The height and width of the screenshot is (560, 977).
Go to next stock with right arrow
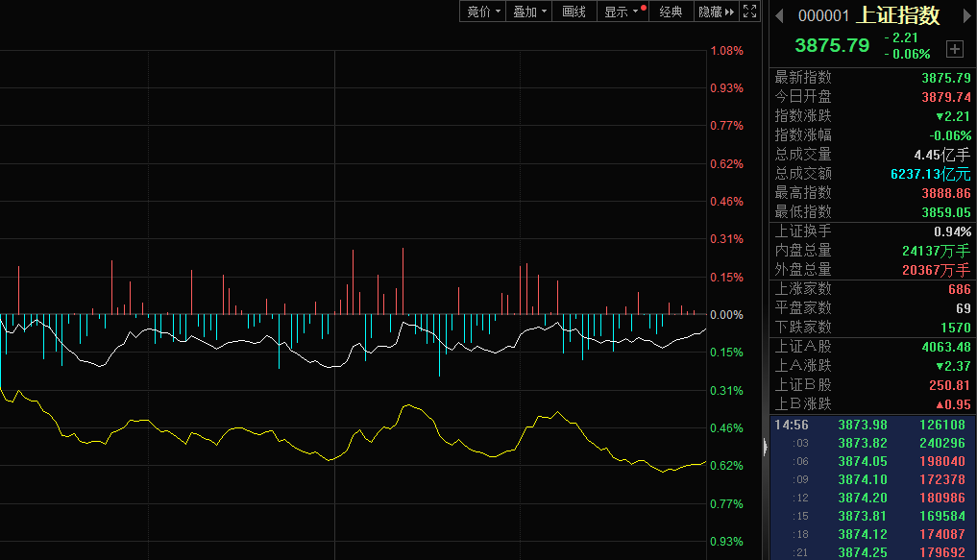point(963,15)
